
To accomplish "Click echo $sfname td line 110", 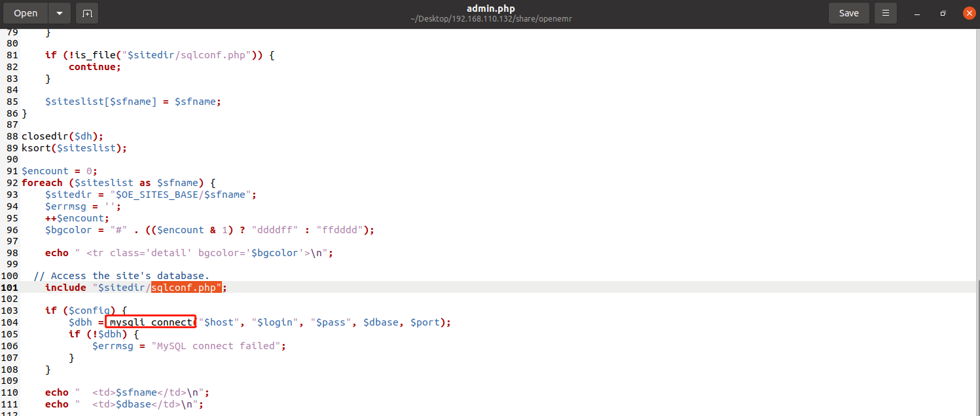I will click(127, 392).
